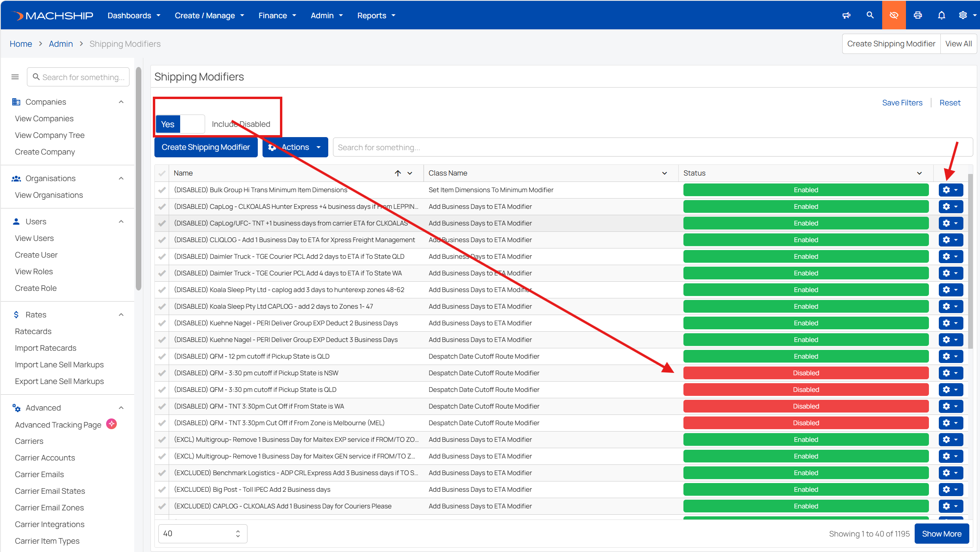Open the Class Name column dropdown
980x552 pixels.
click(664, 173)
